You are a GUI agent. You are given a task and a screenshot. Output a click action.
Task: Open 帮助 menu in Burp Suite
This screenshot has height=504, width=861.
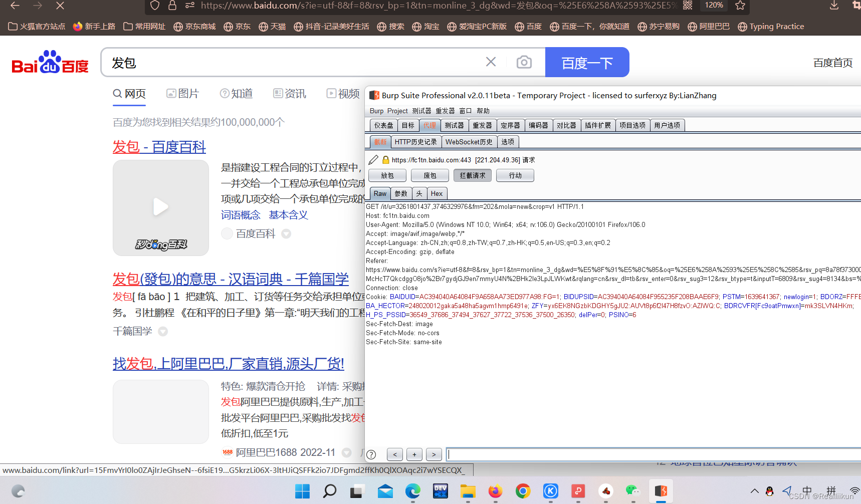(x=483, y=111)
